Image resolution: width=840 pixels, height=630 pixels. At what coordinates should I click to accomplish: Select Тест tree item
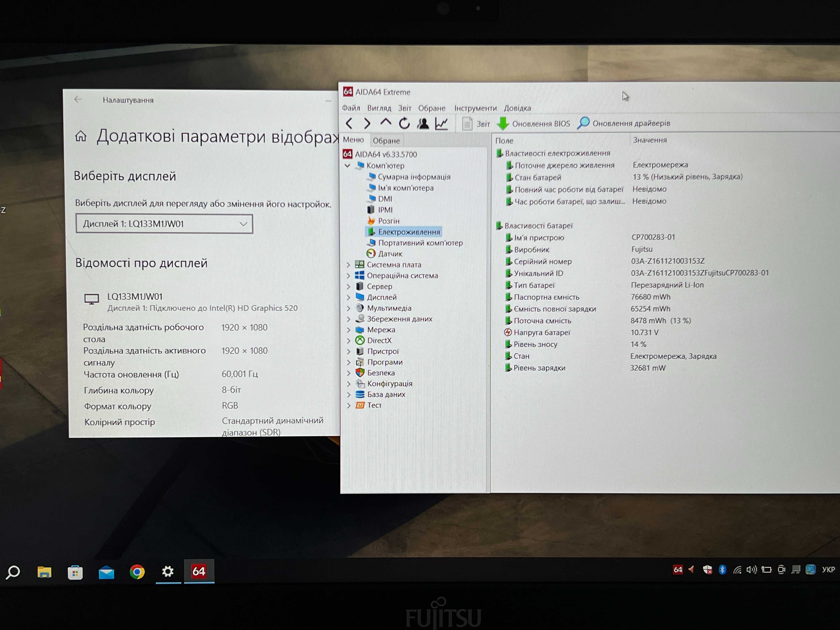(368, 405)
